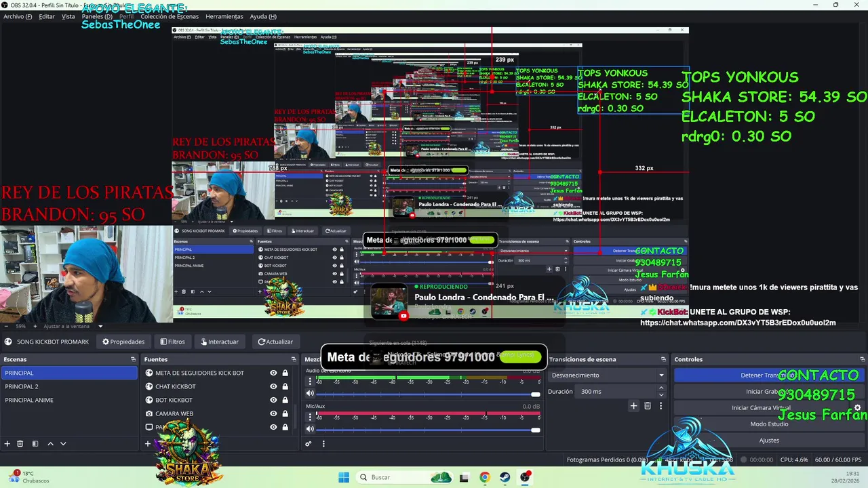Image resolution: width=868 pixels, height=488 pixels.
Task: Adjust Audio del escritorio volume slider
Action: pos(427,394)
